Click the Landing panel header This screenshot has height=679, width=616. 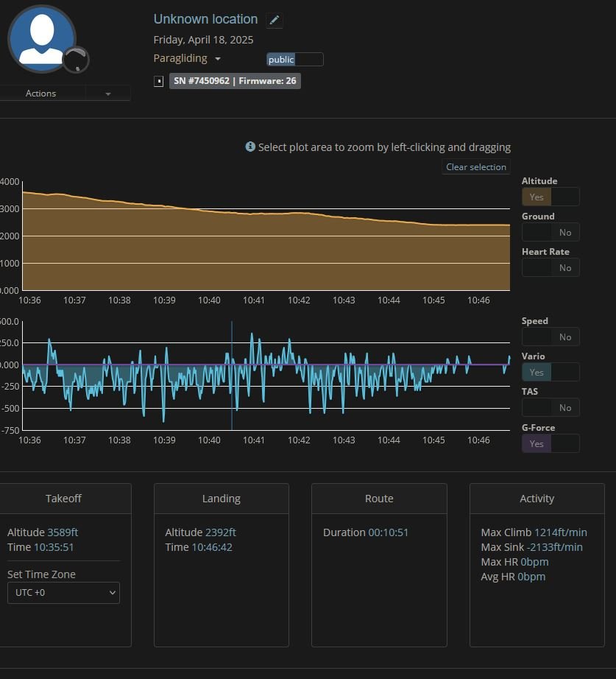coord(222,499)
